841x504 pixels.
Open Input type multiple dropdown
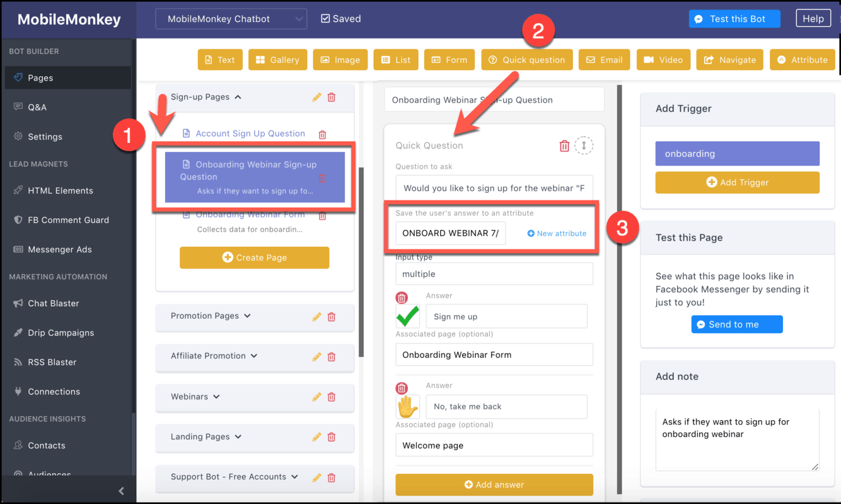(x=494, y=274)
